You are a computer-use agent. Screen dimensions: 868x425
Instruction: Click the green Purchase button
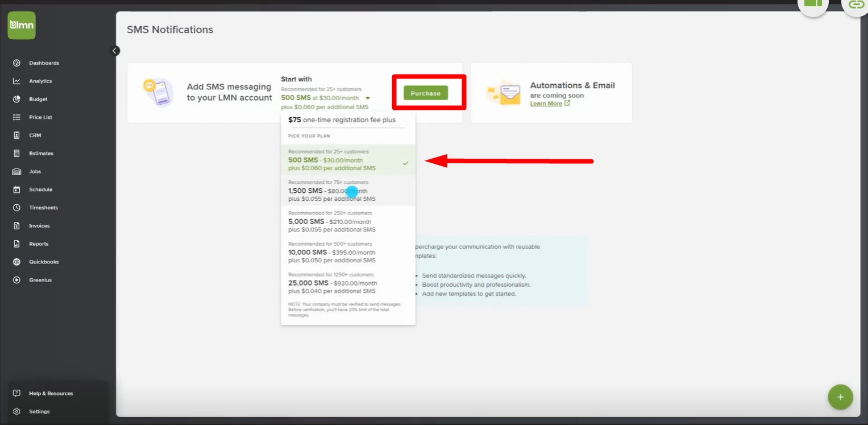click(426, 93)
